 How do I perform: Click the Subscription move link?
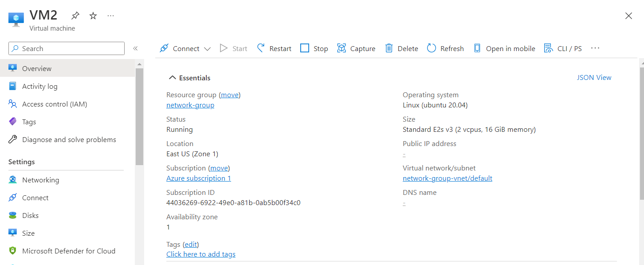(x=219, y=168)
